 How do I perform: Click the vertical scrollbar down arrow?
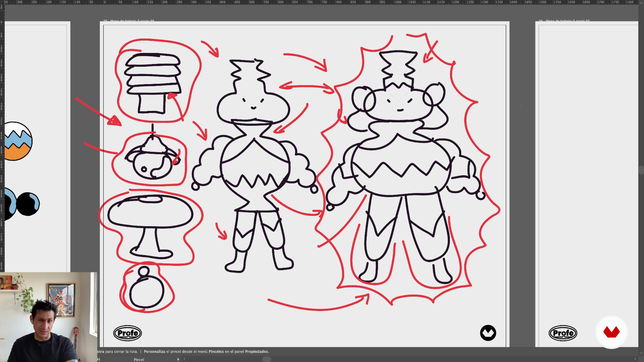tap(641, 353)
